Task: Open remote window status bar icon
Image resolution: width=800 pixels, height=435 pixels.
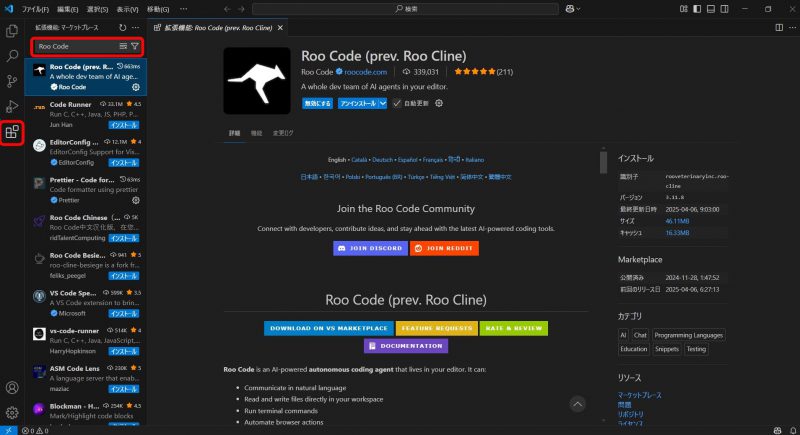Action: 9,430
